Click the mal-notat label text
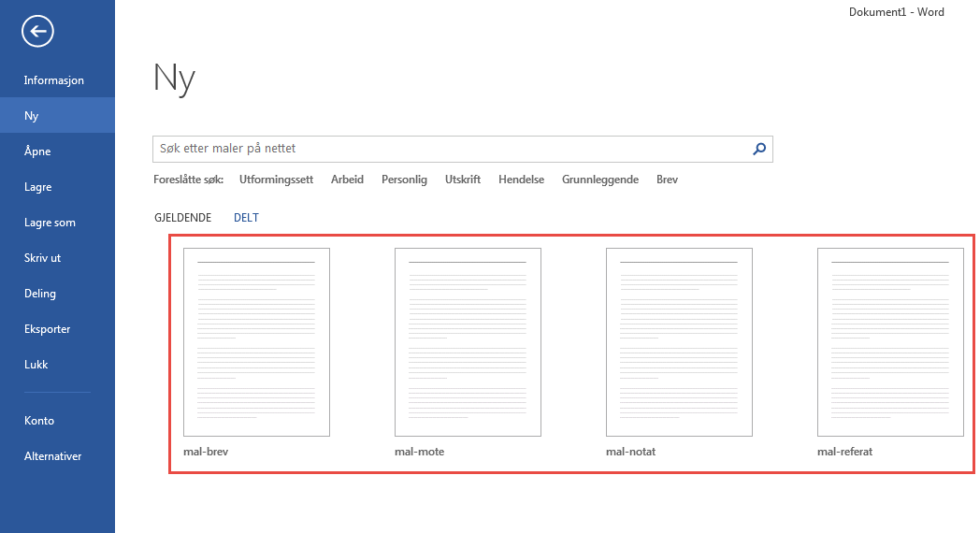This screenshot has width=980, height=533. tap(630, 451)
